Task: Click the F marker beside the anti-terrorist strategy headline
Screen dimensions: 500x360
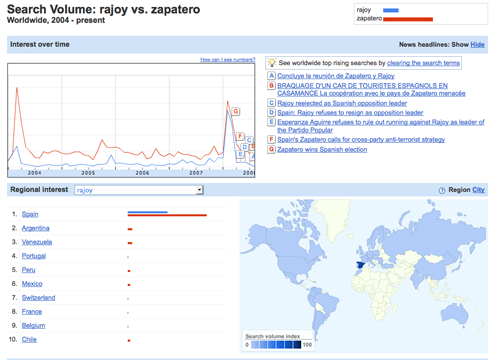Action: [x=271, y=139]
